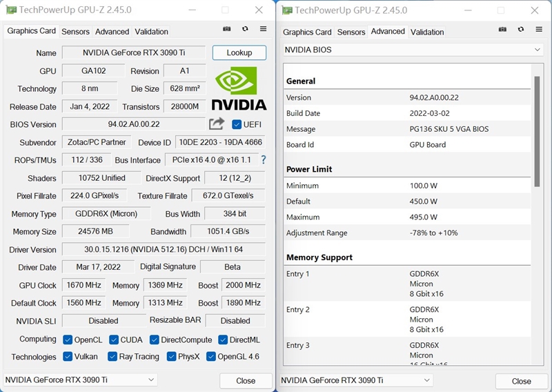Image resolution: width=552 pixels, height=392 pixels.
Task: Click the Driver Version field
Action: [x=164, y=249]
